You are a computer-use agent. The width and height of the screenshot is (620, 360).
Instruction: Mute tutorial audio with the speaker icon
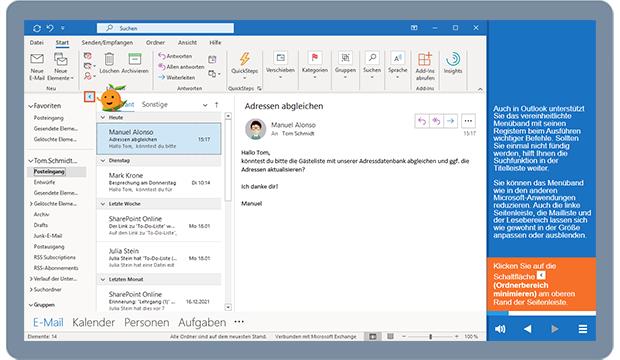coord(500,329)
